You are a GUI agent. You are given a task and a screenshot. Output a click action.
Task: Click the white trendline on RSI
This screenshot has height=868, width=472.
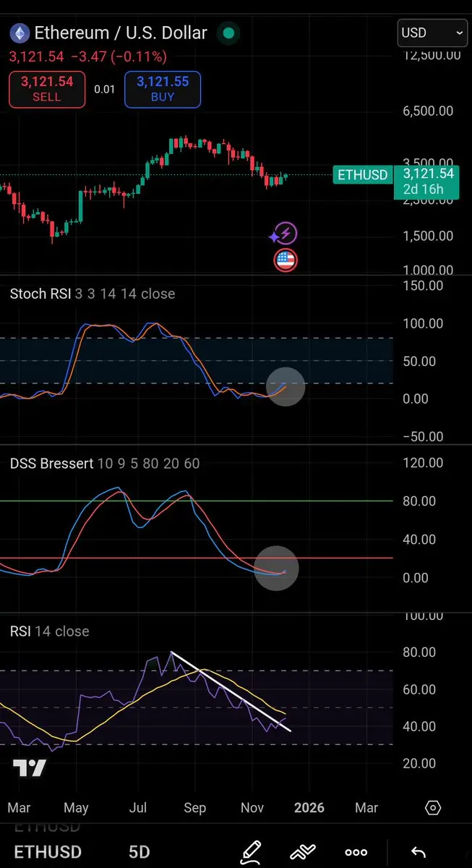(231, 692)
